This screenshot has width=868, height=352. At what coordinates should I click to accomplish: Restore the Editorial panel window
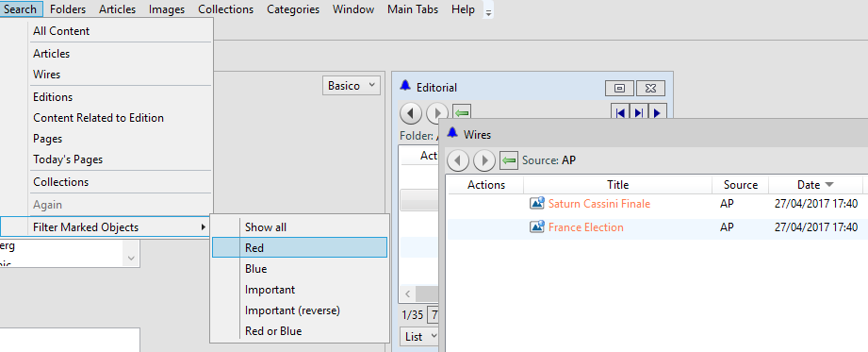click(x=620, y=88)
